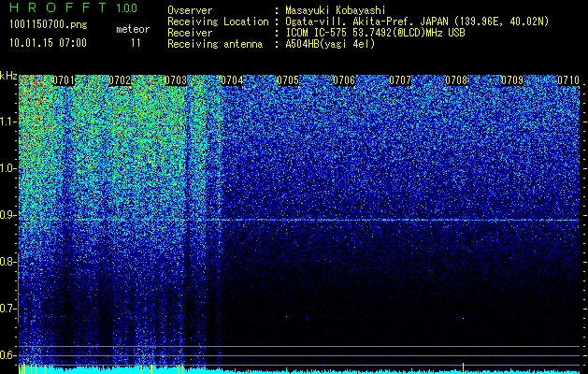The width and height of the screenshot is (588, 374).
Task: Click the 1.1 frequency axis label
Action: tap(8, 122)
